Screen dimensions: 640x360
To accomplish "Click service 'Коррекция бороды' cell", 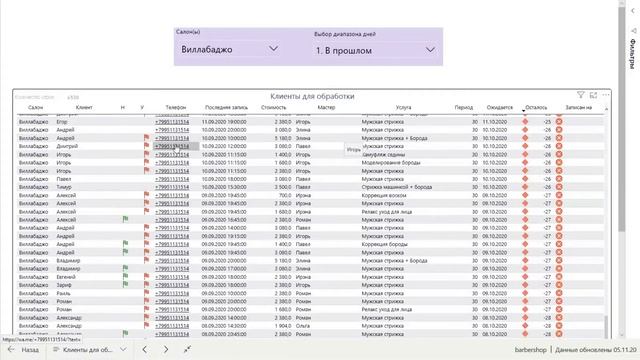I will [x=384, y=244].
